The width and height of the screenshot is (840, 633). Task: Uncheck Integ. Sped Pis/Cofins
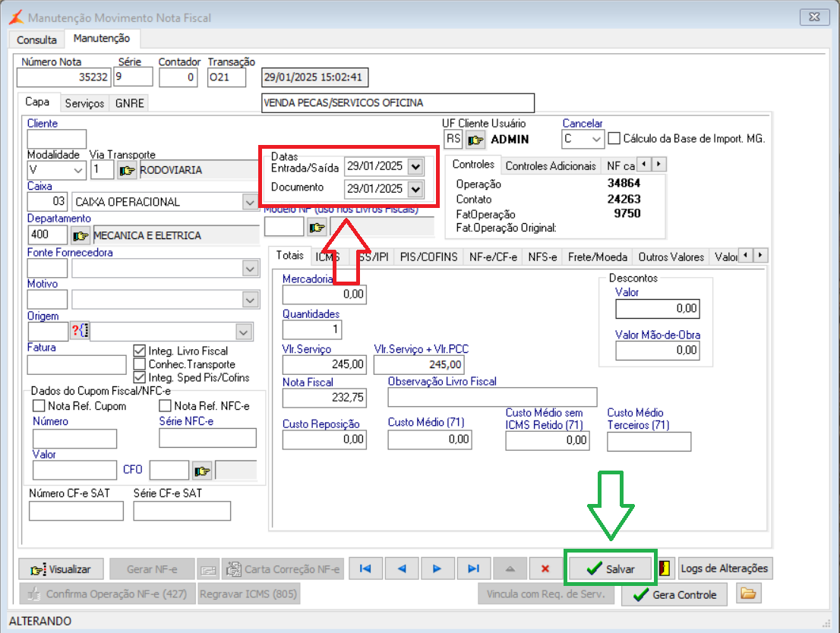click(139, 377)
